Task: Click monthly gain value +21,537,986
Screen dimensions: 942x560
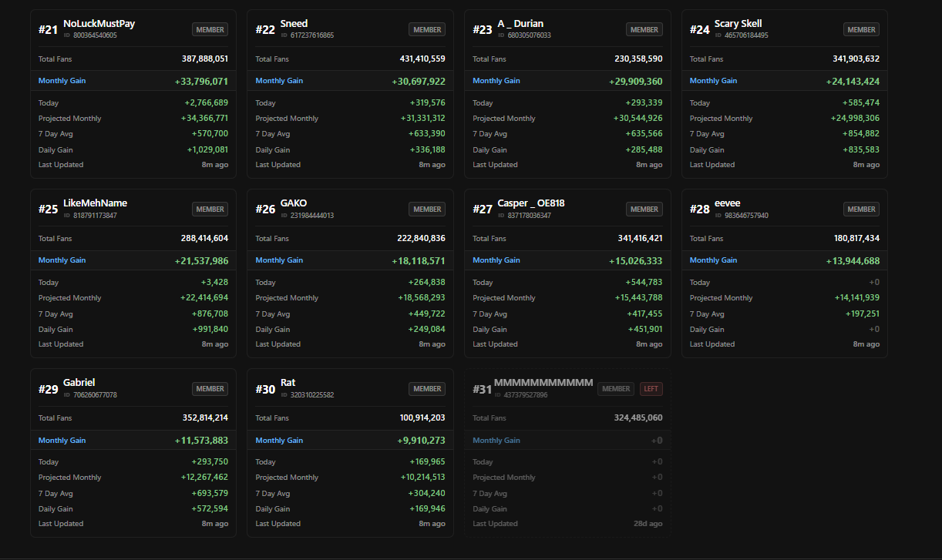Action: [202, 260]
